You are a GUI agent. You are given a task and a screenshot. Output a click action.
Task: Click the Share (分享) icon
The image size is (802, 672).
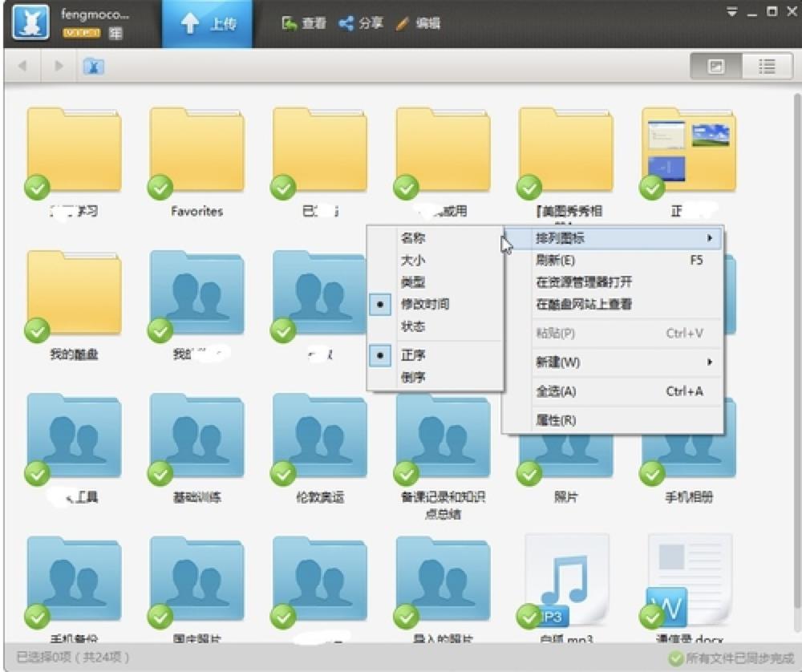coord(346,23)
